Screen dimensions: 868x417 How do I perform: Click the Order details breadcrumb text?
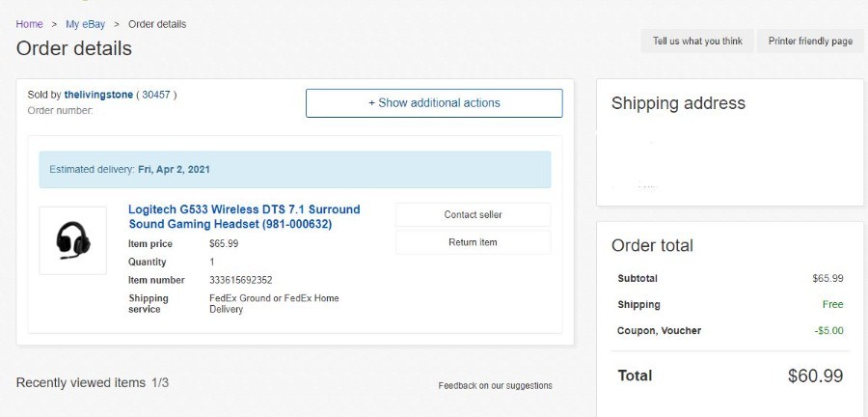coord(157,24)
